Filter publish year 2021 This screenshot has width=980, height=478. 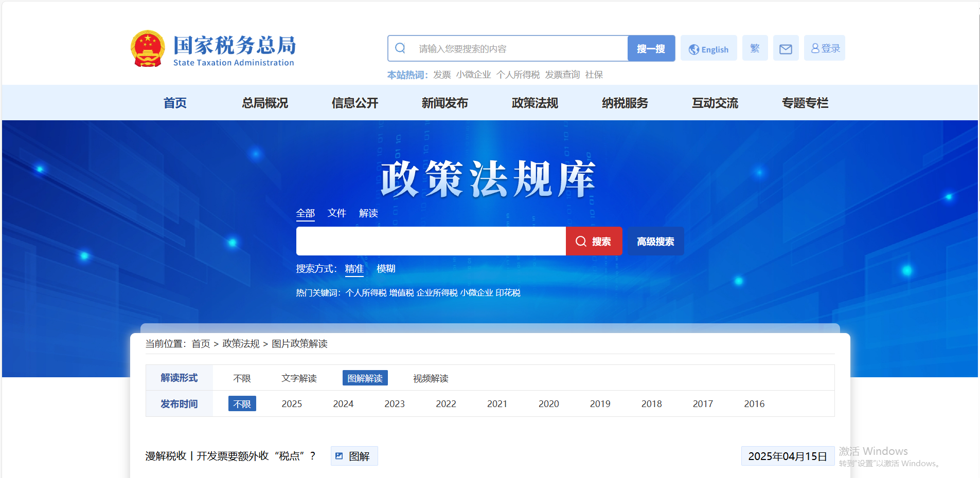pyautogui.click(x=497, y=404)
